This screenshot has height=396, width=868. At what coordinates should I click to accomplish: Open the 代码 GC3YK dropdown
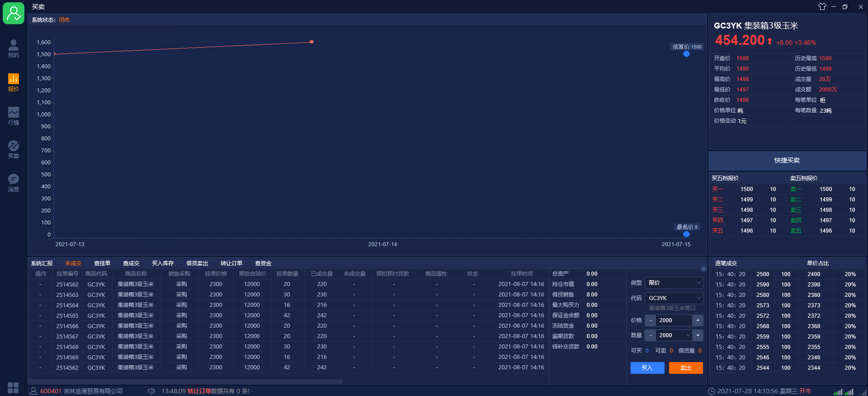[674, 298]
